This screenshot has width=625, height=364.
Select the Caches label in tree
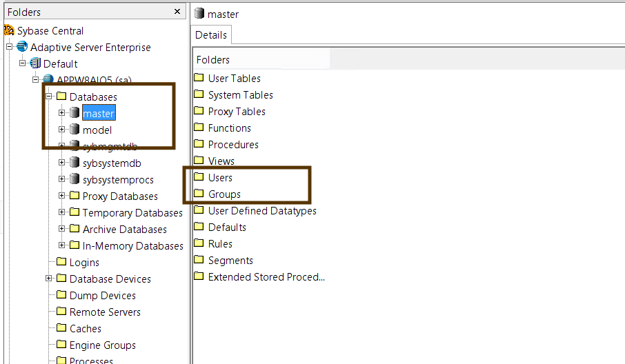[86, 328]
